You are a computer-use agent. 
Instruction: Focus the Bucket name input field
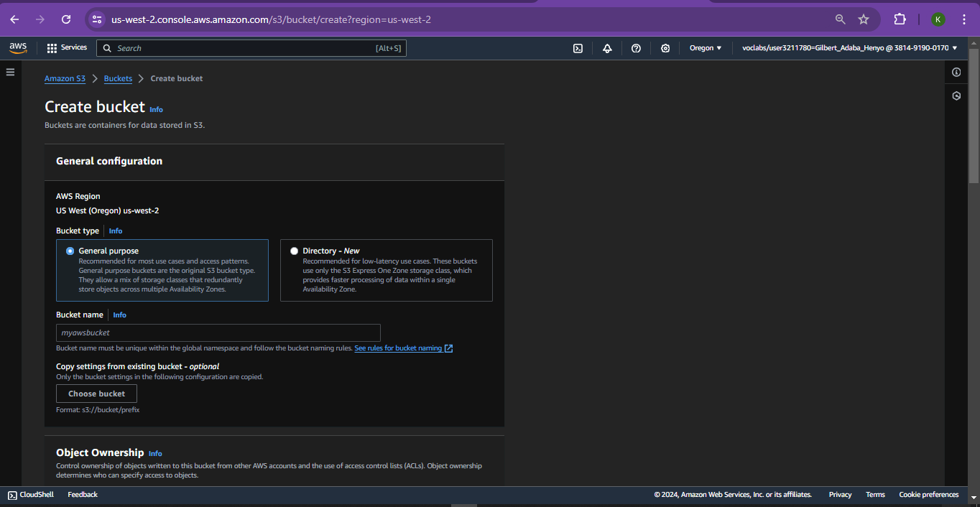[218, 332]
